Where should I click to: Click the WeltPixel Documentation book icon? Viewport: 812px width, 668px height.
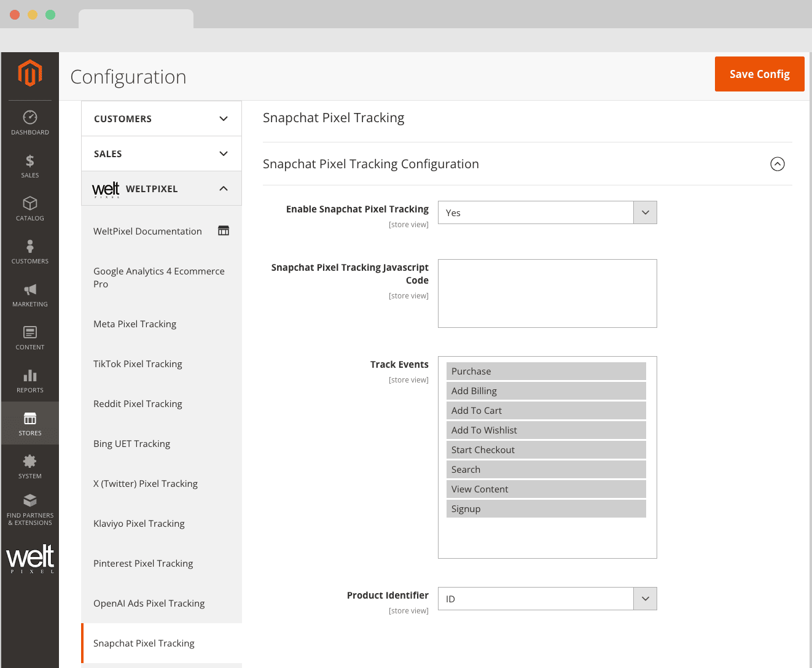[x=224, y=231]
